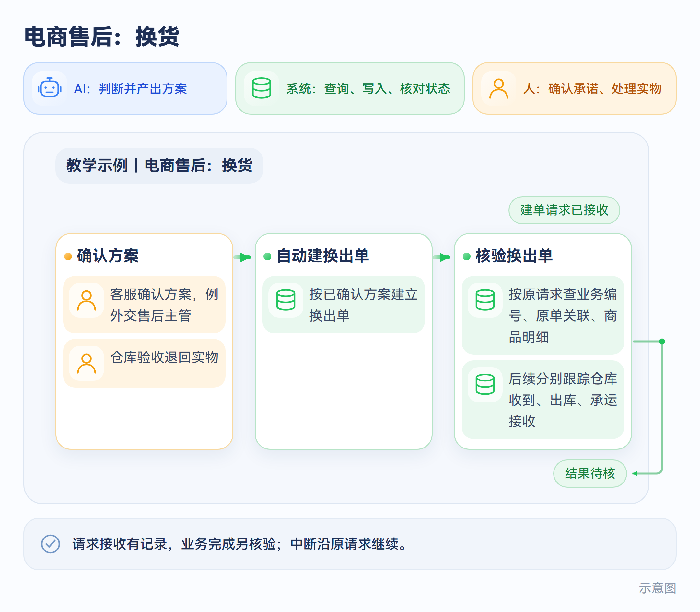Click the green dot before 自动建换出单
The height and width of the screenshot is (612, 700).
(267, 256)
